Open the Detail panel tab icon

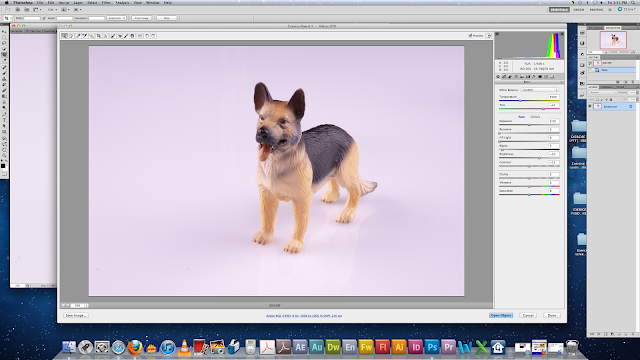[x=510, y=77]
